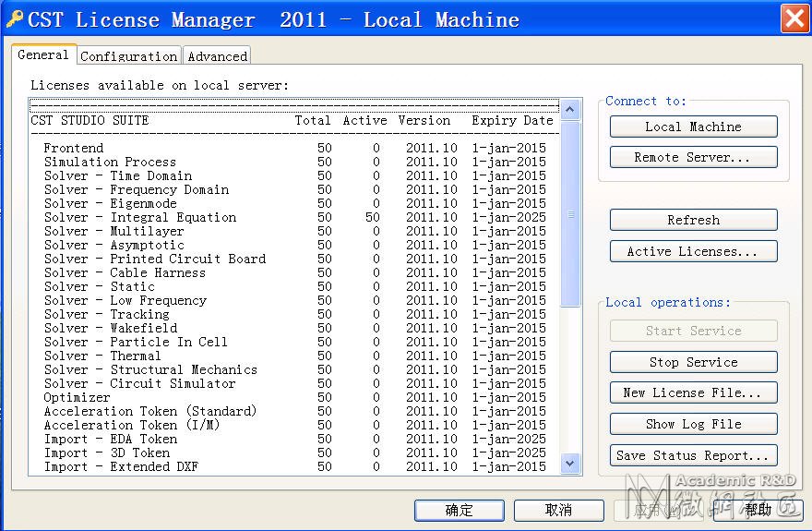Refresh the license list

pyautogui.click(x=693, y=220)
